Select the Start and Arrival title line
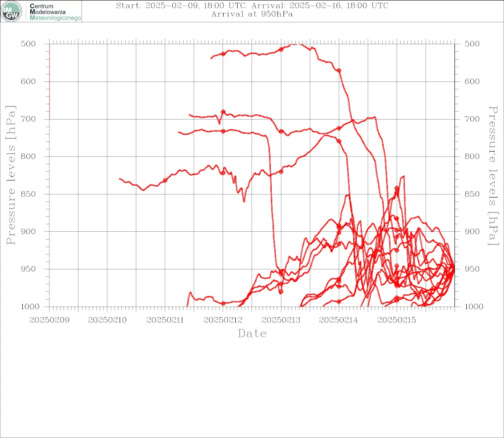 [x=252, y=6]
